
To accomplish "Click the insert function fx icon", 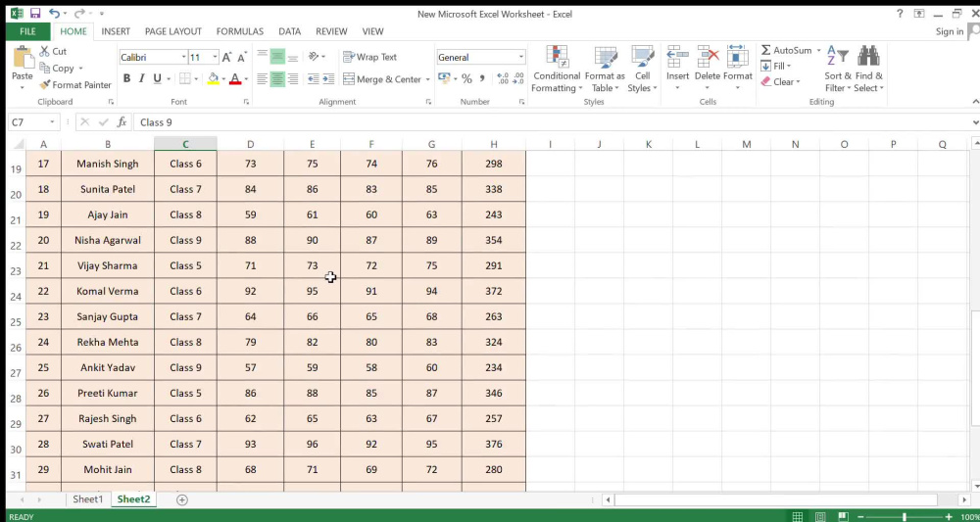I will [122, 122].
